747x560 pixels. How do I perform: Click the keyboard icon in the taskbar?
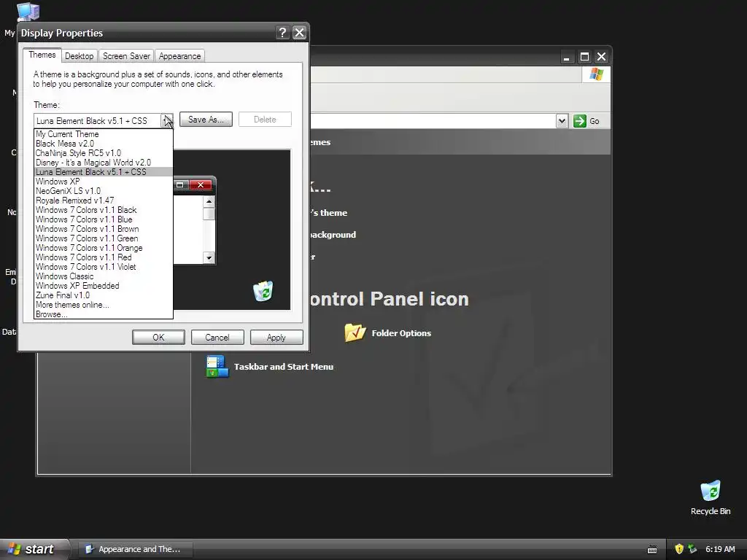click(x=652, y=550)
